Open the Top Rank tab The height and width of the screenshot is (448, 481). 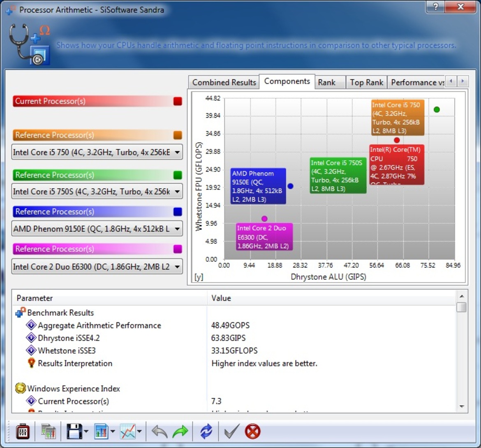coord(367,82)
